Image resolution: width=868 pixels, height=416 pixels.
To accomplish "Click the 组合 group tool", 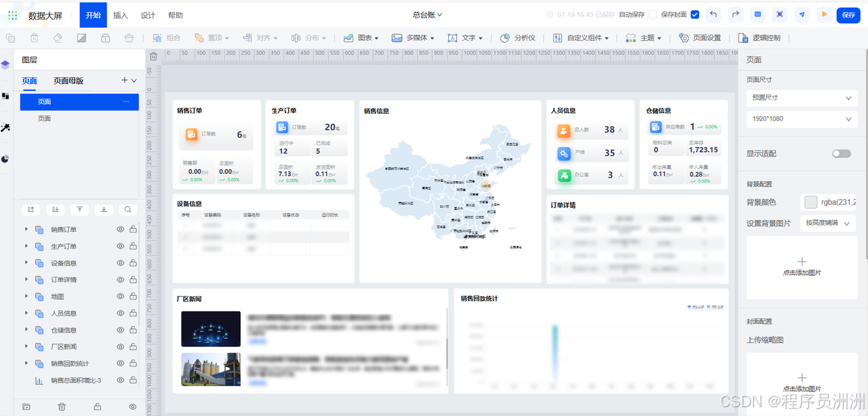I will pos(167,38).
